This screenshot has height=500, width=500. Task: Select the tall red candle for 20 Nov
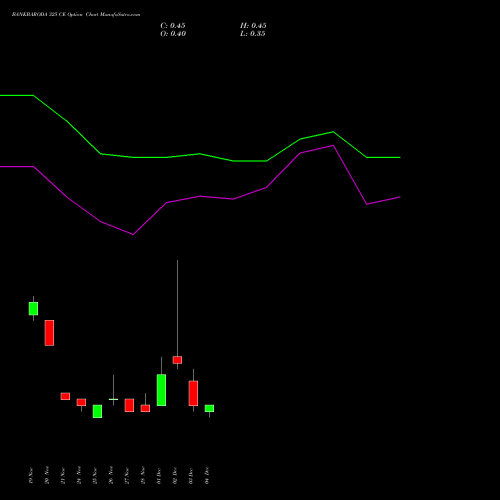tap(49, 333)
